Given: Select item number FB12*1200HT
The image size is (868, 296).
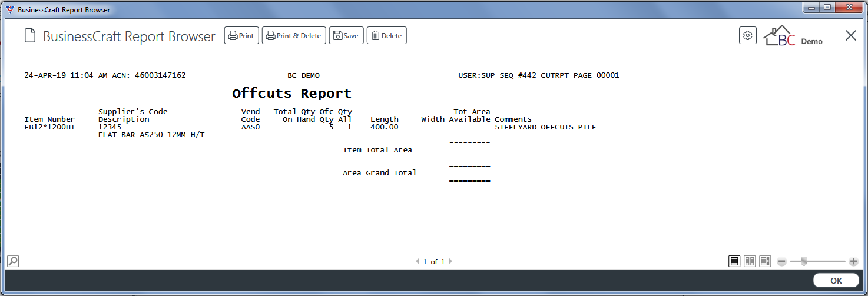Looking at the screenshot, I should click(x=50, y=127).
